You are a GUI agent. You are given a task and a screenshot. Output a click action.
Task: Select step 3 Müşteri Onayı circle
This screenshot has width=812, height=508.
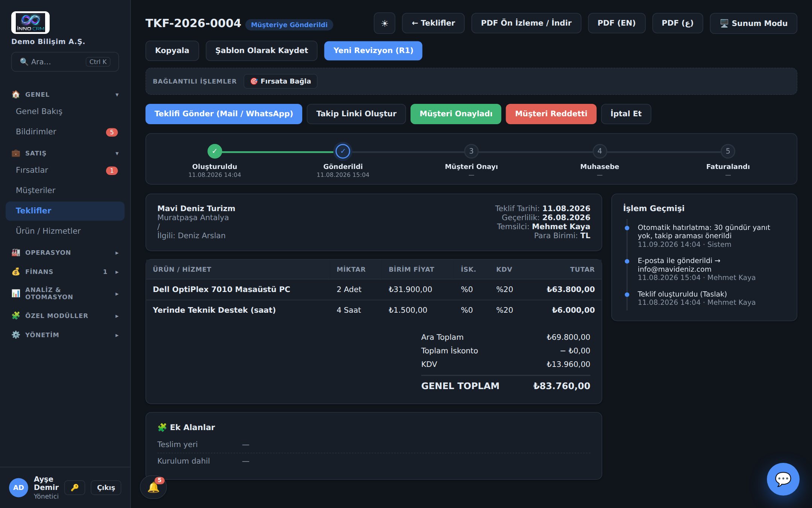pyautogui.click(x=471, y=151)
